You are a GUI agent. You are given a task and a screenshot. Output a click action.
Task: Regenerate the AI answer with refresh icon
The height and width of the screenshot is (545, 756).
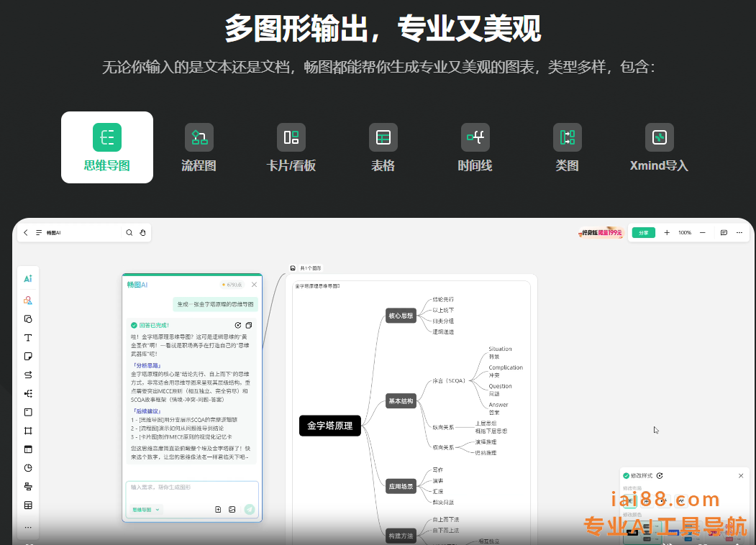[237, 325]
